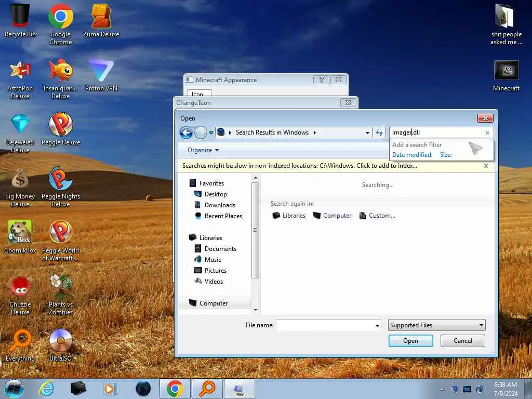
Task: Click the Forward arrow in the Open dialog
Action: click(x=201, y=132)
